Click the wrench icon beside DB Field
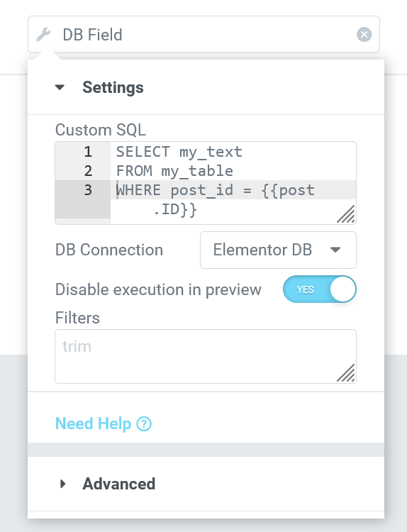Viewport: 407px width, 532px height. (43, 35)
